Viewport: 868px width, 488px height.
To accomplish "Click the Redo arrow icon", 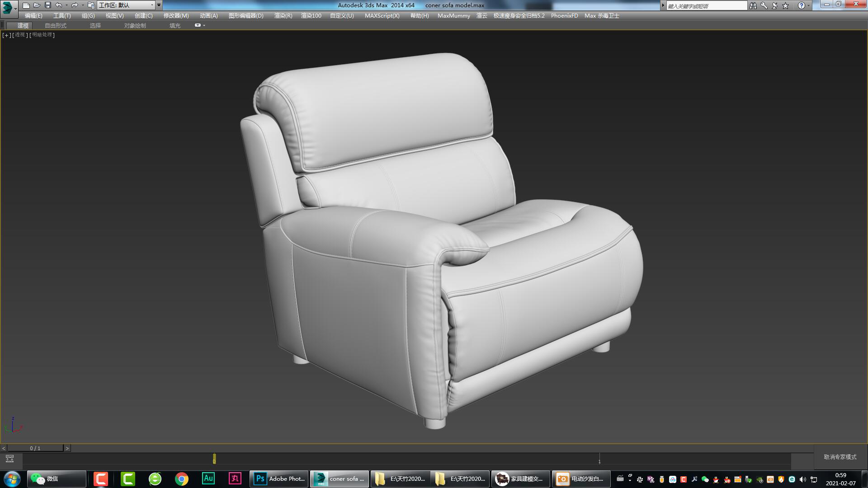I will (x=74, y=5).
